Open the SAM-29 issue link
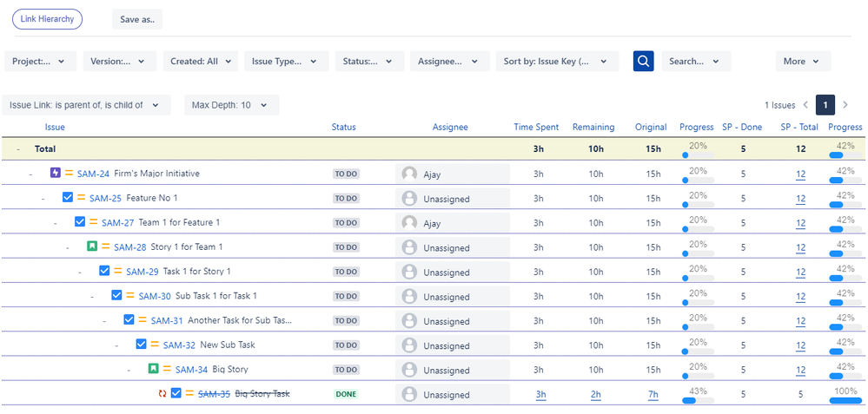The height and width of the screenshot is (414, 868). [x=142, y=272]
